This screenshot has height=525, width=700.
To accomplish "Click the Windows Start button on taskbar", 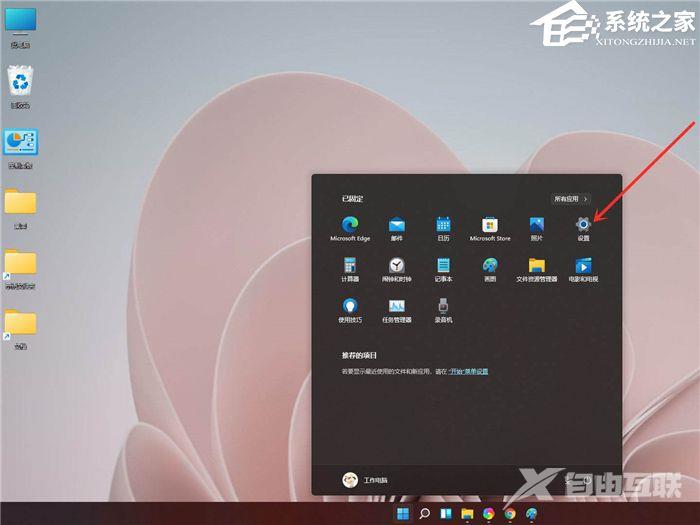I will pyautogui.click(x=403, y=513).
